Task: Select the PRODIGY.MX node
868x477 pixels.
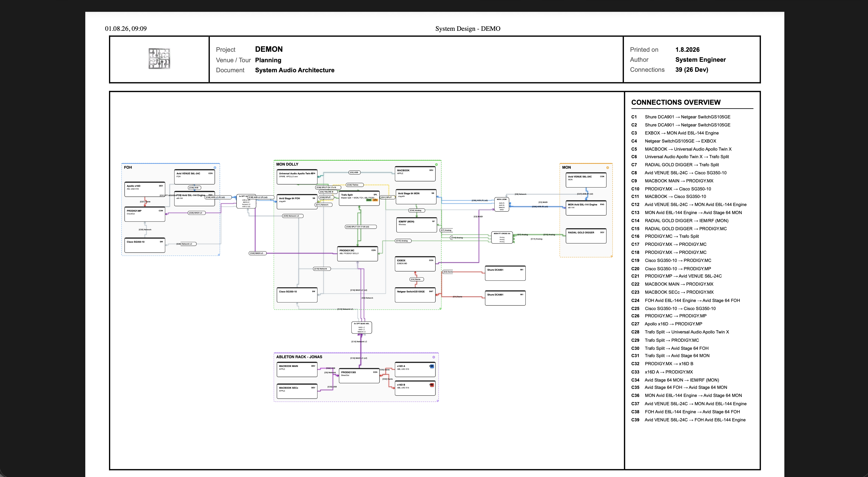Action: pos(359,376)
